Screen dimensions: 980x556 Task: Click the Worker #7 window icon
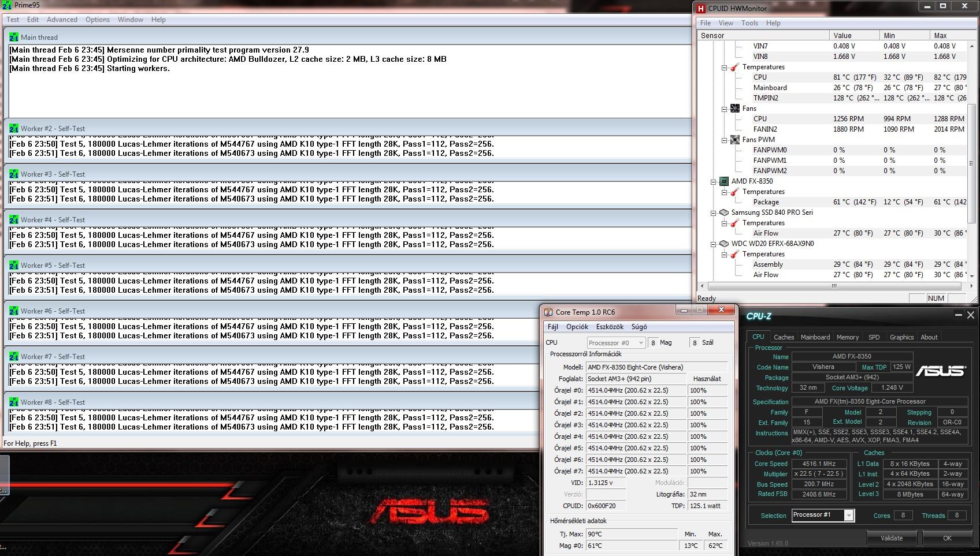click(14, 356)
